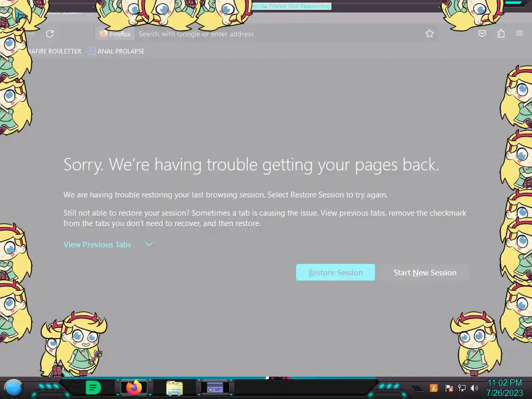Click the Firefox identity badge in address bar

(x=115, y=34)
